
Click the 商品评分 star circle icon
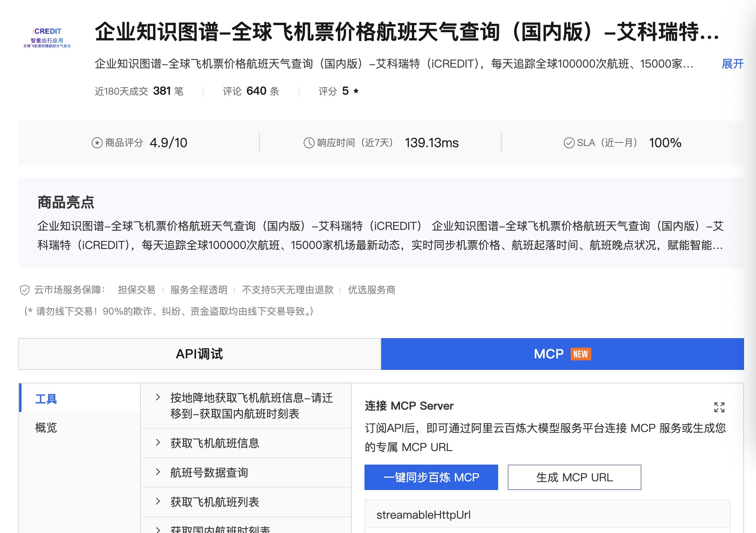(97, 143)
